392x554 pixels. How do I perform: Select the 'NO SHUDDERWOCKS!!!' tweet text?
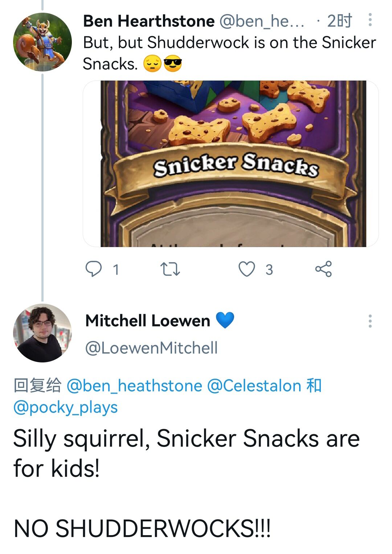[142, 528]
